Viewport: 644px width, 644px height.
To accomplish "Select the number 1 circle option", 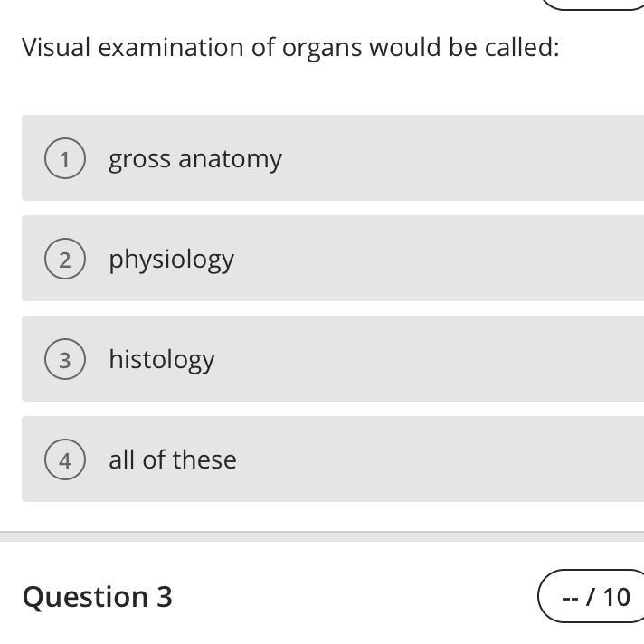I will click(64, 159).
